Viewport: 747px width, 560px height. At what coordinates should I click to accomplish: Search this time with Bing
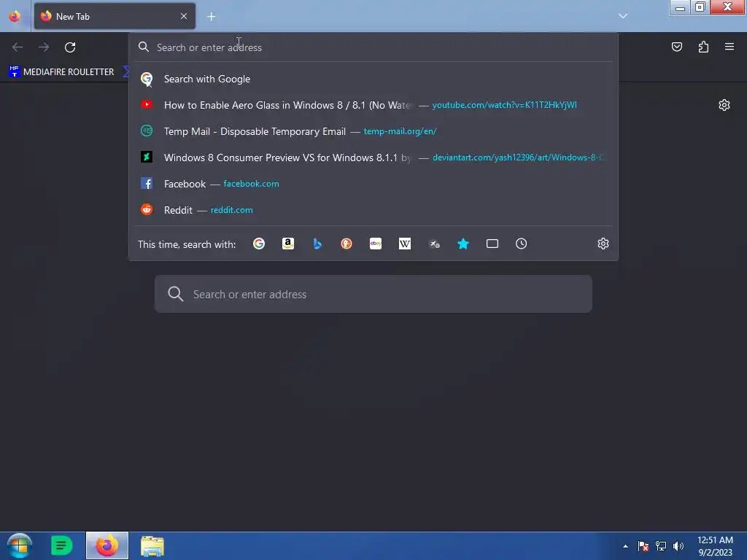point(317,244)
